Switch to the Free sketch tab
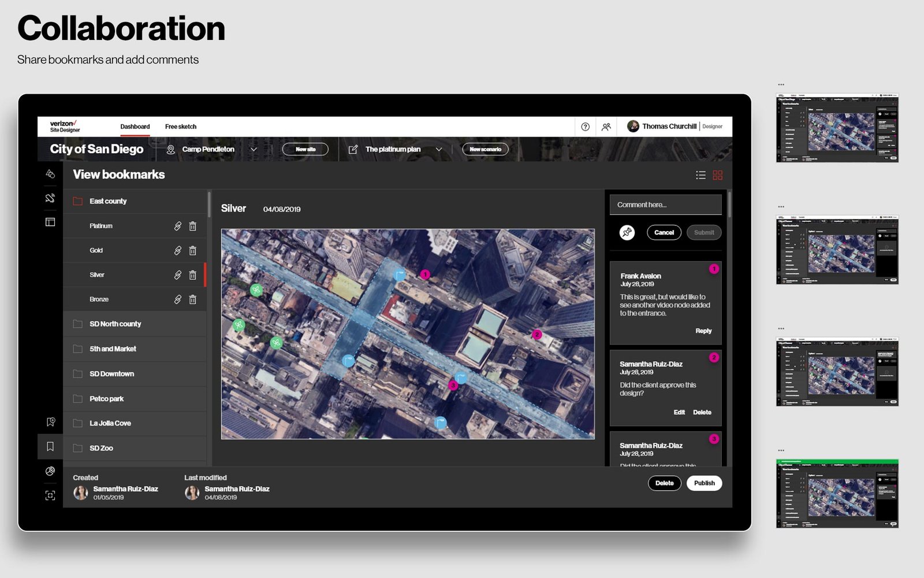924x578 pixels. click(181, 127)
